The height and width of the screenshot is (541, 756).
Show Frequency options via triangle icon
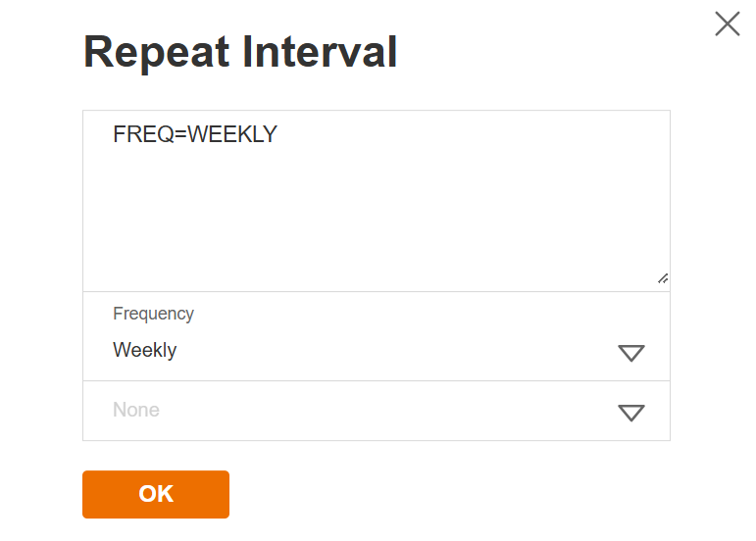click(x=631, y=353)
